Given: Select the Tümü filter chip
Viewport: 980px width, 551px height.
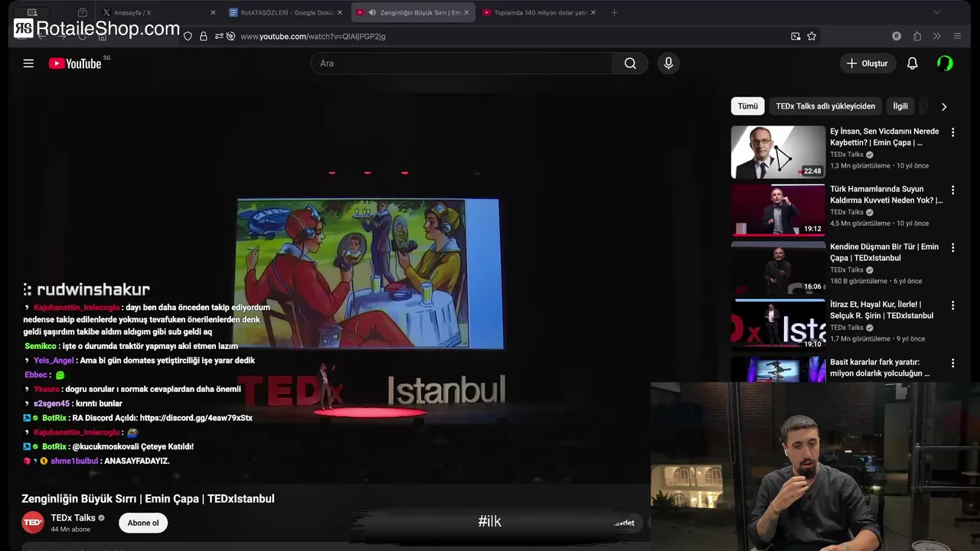Looking at the screenshot, I should pyautogui.click(x=747, y=106).
